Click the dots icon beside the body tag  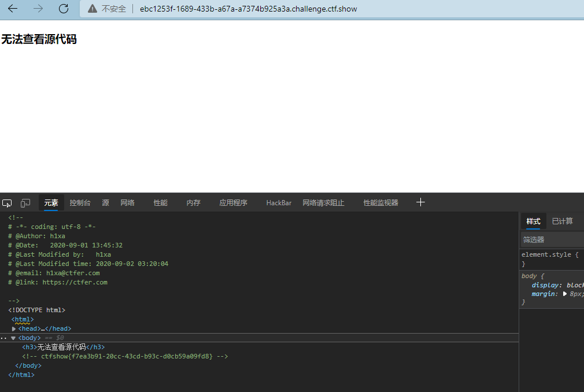(4, 338)
